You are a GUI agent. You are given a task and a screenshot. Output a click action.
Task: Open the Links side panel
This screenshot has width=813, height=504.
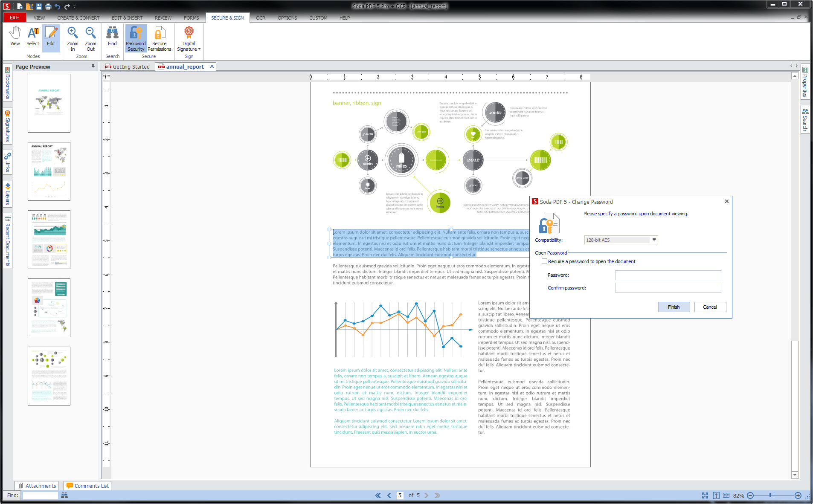click(8, 162)
